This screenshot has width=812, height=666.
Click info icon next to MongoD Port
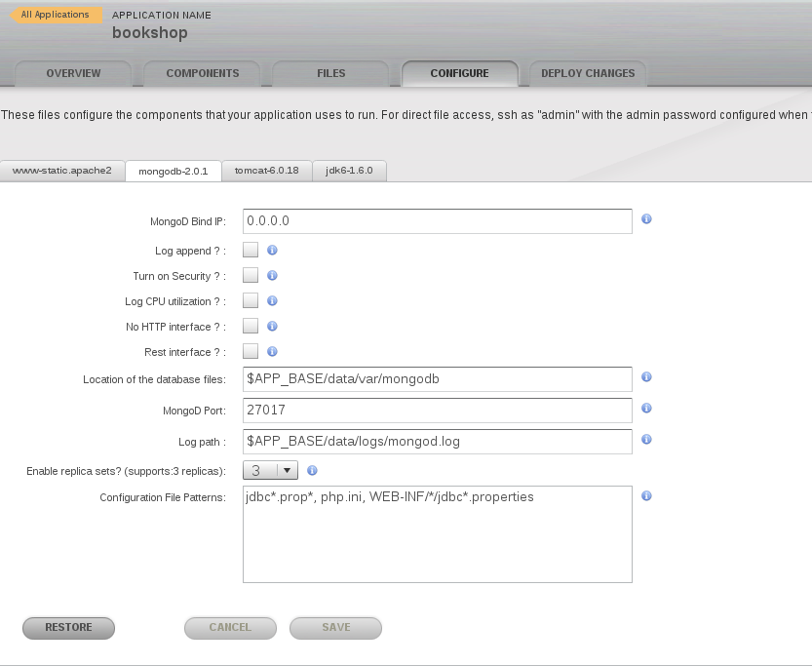pyautogui.click(x=646, y=409)
